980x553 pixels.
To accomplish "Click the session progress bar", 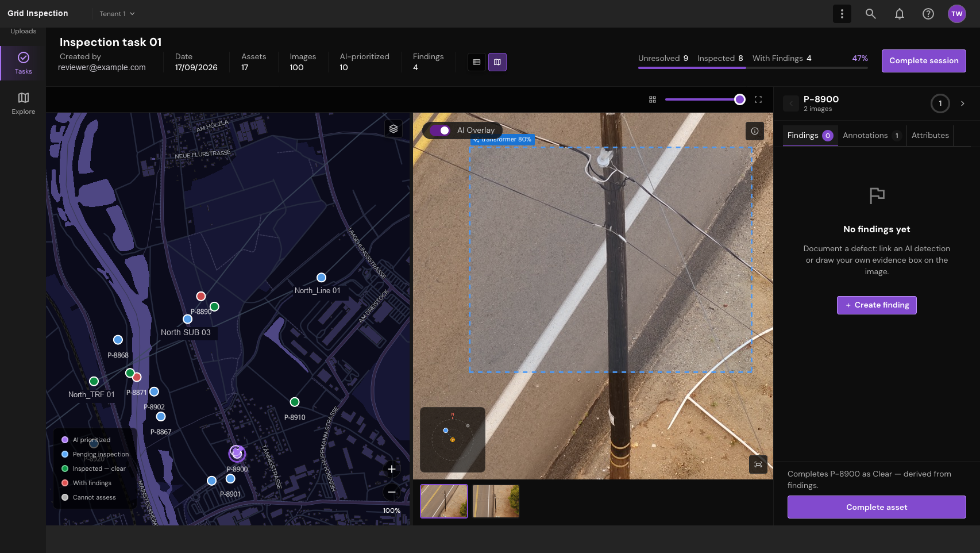I will coord(753,68).
